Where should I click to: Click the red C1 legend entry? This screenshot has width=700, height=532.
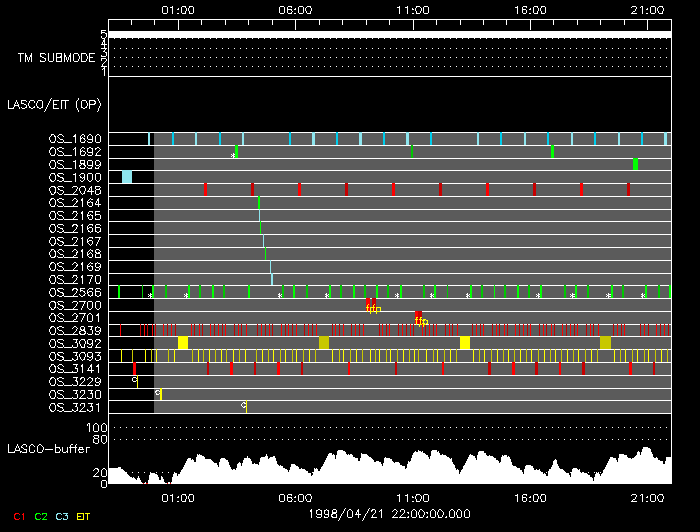click(17, 516)
